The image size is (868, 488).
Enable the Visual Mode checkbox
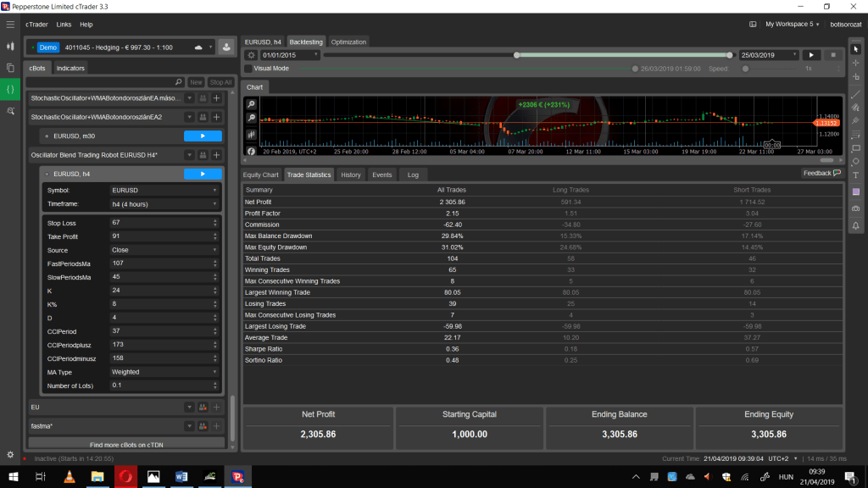[x=248, y=68]
